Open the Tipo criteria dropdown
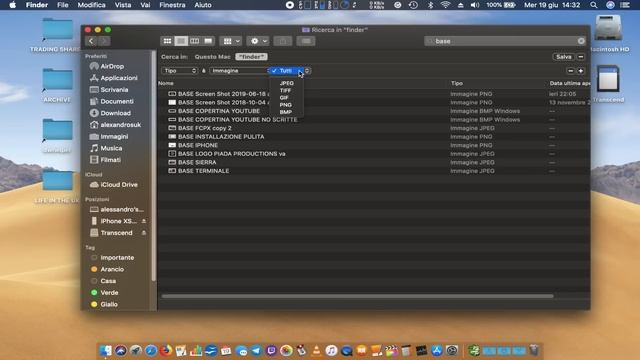 click(x=179, y=71)
